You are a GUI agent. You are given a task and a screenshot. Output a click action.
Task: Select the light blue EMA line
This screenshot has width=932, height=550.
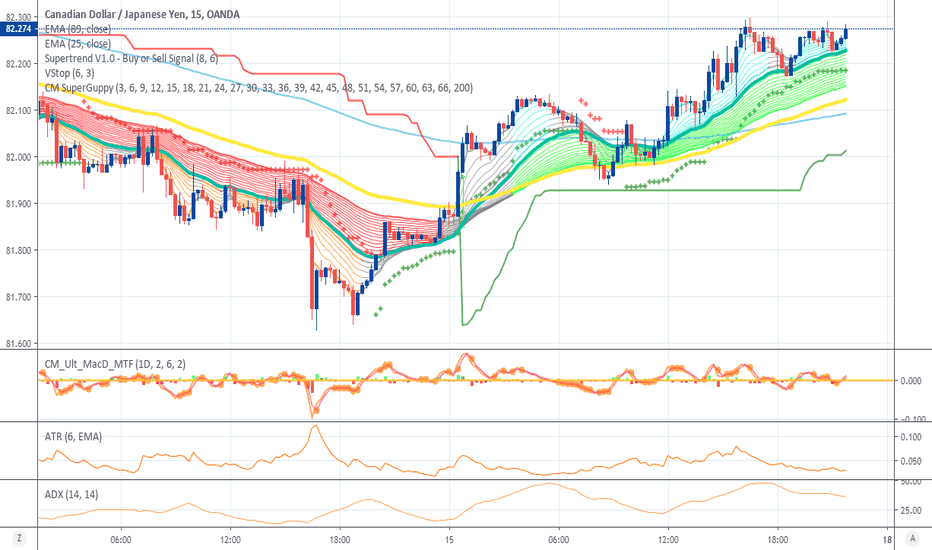click(x=300, y=103)
